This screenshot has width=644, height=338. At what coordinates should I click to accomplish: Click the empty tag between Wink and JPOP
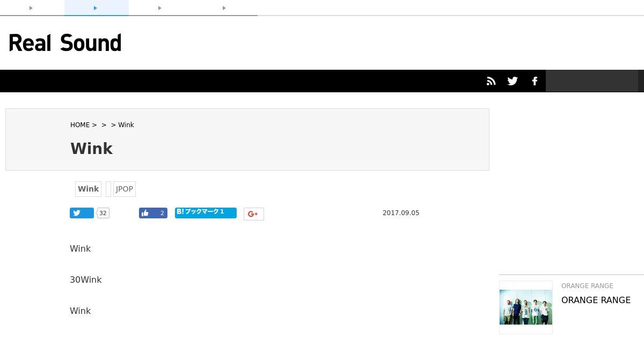coord(108,189)
